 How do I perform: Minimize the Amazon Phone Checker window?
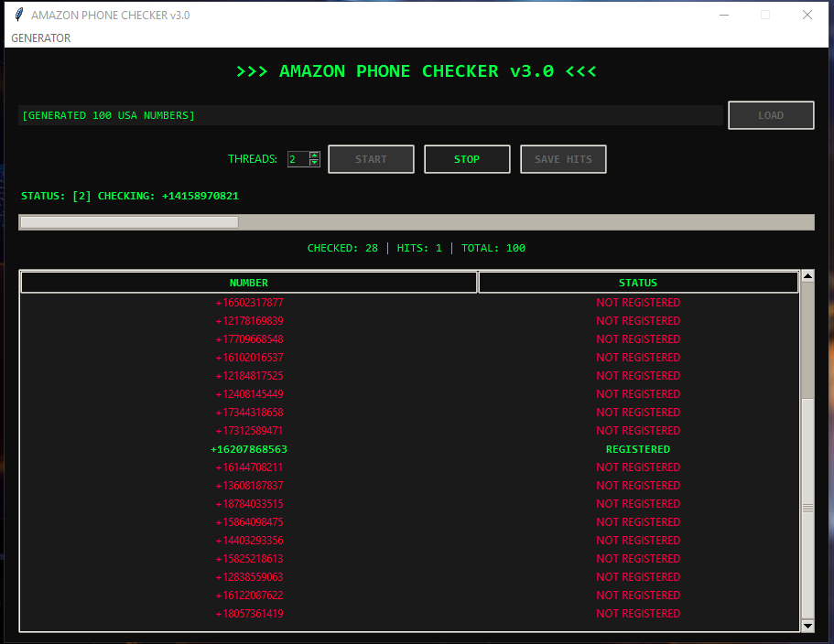[x=724, y=15]
